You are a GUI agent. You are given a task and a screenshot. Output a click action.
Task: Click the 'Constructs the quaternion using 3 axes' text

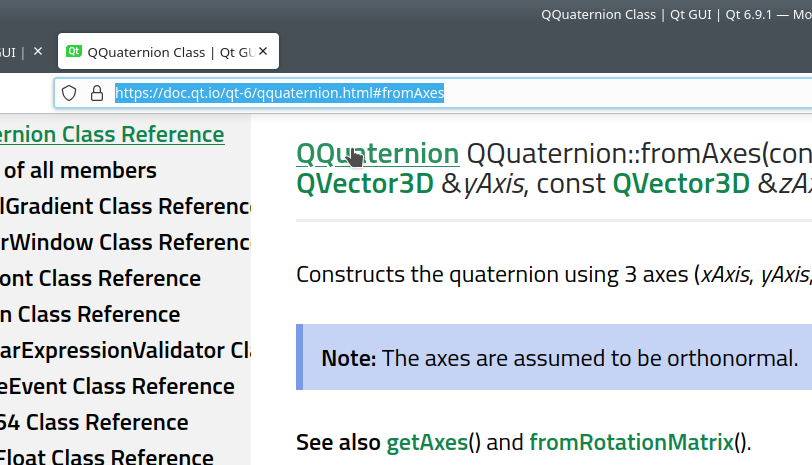(x=492, y=274)
